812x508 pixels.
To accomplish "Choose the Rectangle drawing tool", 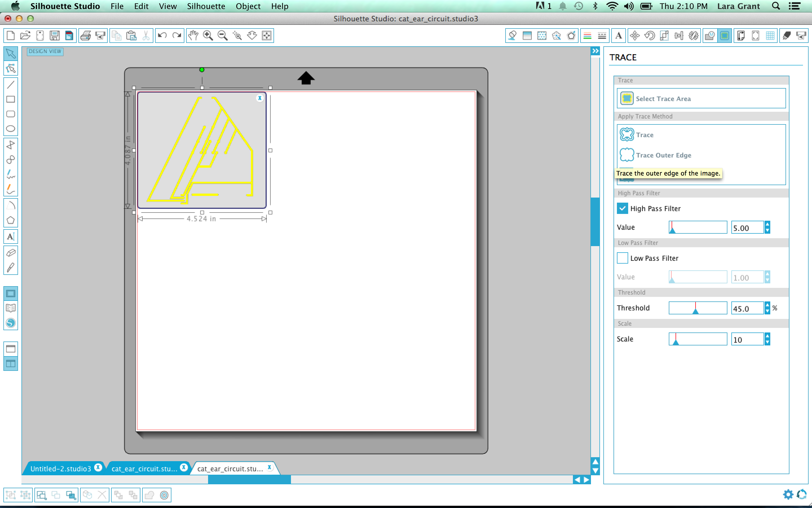I will 11,99.
